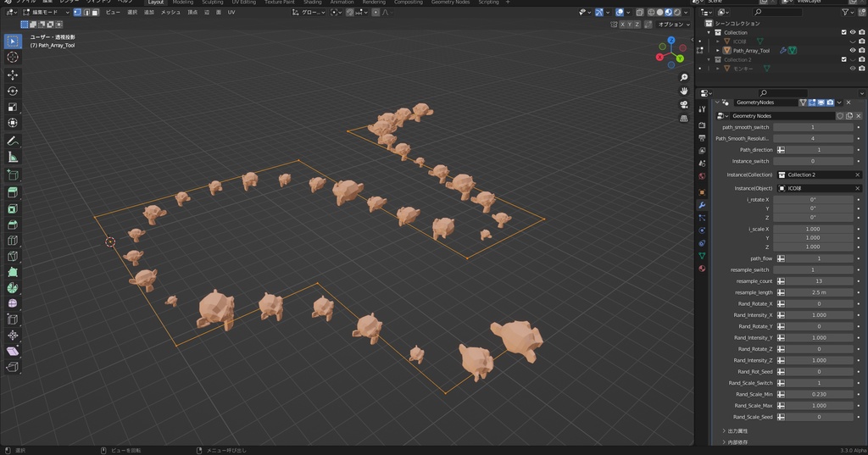Toggle modifier edit mode display button
Image resolution: width=868 pixels, height=455 pixels.
(x=812, y=103)
